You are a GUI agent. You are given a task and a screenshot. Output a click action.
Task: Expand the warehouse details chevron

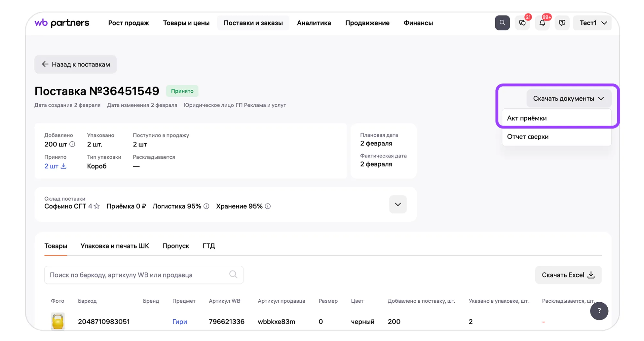(x=398, y=204)
